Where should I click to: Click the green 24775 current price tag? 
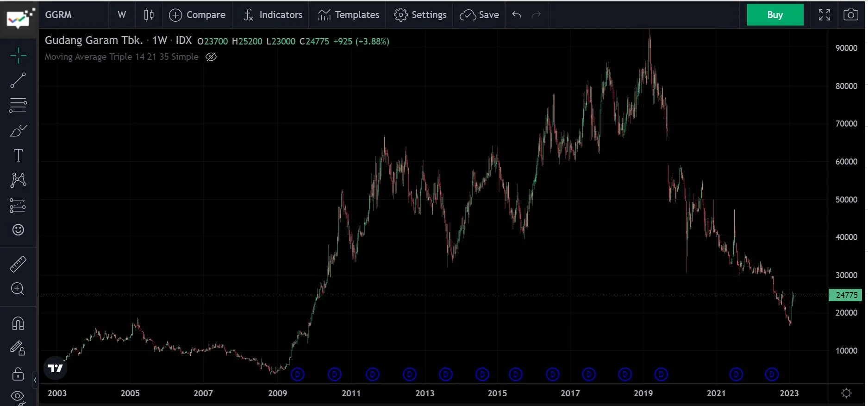pos(845,295)
